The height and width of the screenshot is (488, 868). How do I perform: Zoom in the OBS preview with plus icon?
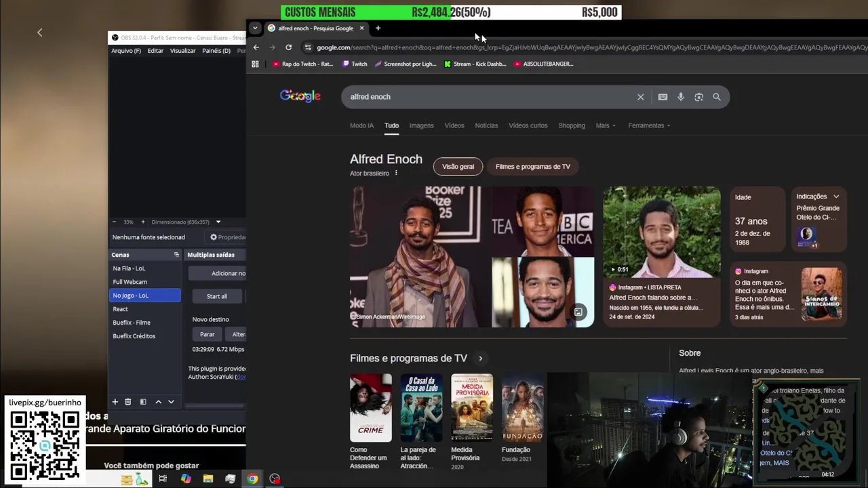tap(144, 222)
